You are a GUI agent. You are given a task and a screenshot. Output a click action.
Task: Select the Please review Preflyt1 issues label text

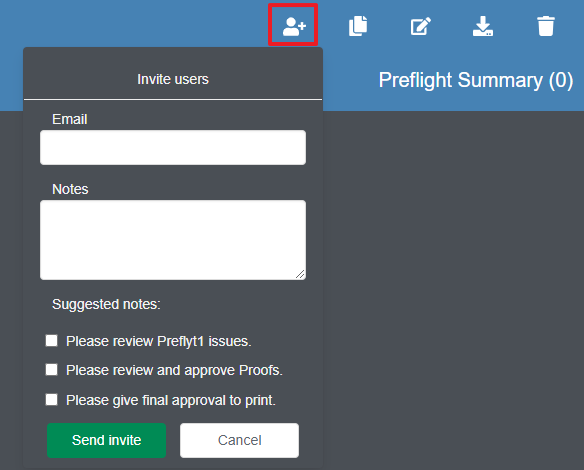click(159, 341)
